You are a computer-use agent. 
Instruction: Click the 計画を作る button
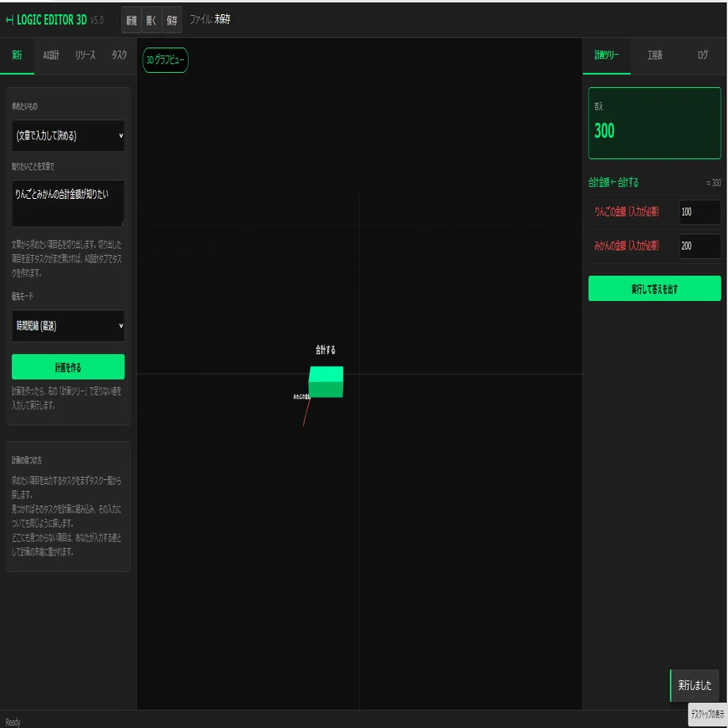pyautogui.click(x=68, y=368)
